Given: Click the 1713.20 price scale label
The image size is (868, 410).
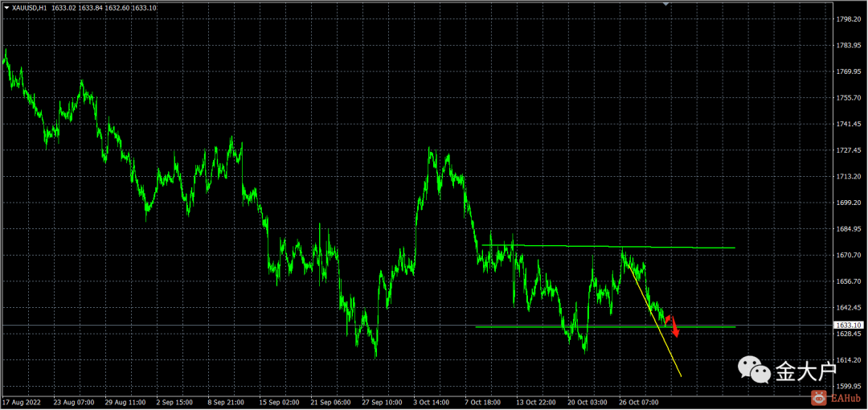Looking at the screenshot, I should 850,176.
